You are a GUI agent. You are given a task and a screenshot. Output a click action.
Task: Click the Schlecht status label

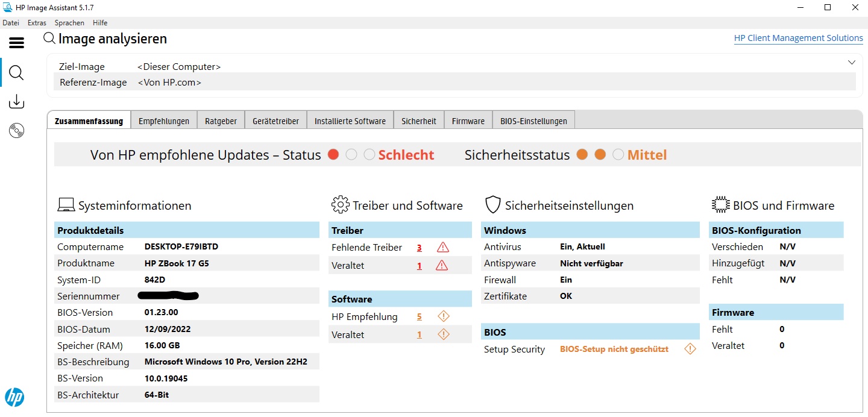coord(406,155)
